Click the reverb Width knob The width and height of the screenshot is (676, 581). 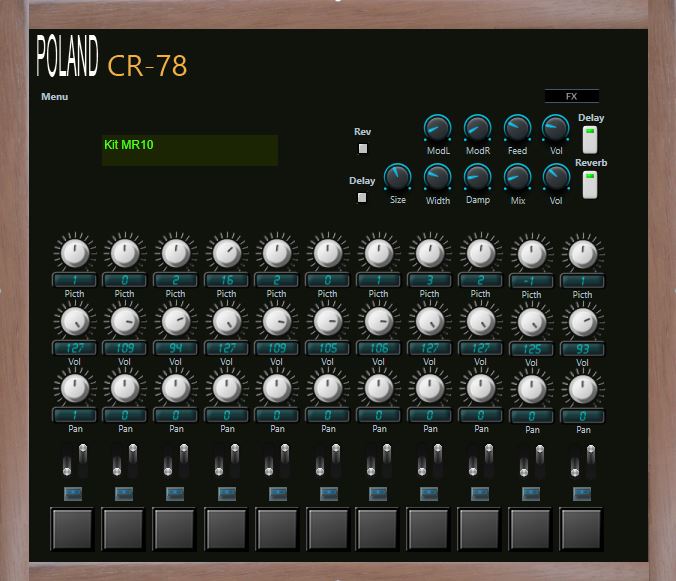pos(438,177)
